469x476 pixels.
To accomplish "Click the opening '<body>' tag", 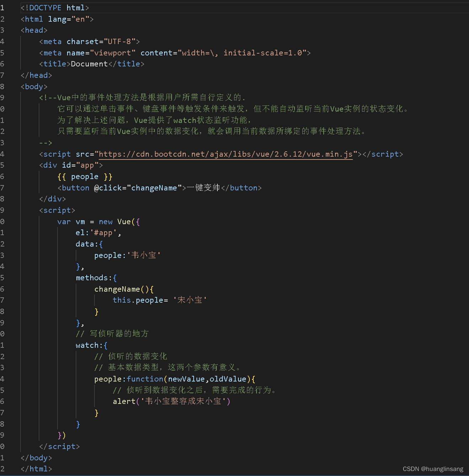I will [x=34, y=87].
